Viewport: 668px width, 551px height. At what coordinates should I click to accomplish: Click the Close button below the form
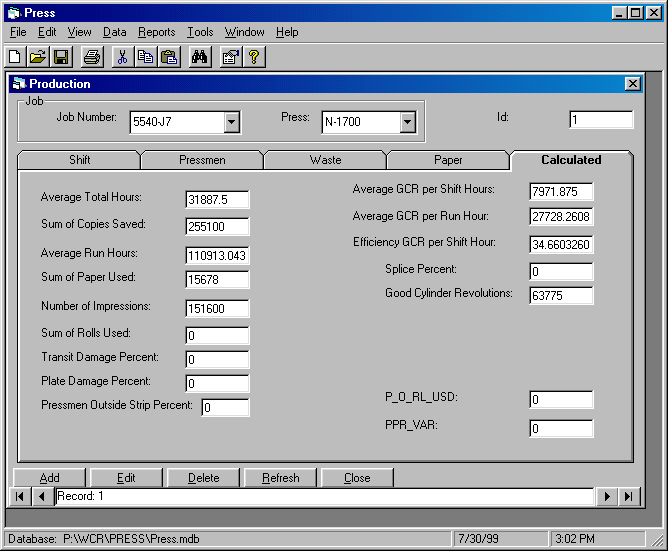click(357, 477)
